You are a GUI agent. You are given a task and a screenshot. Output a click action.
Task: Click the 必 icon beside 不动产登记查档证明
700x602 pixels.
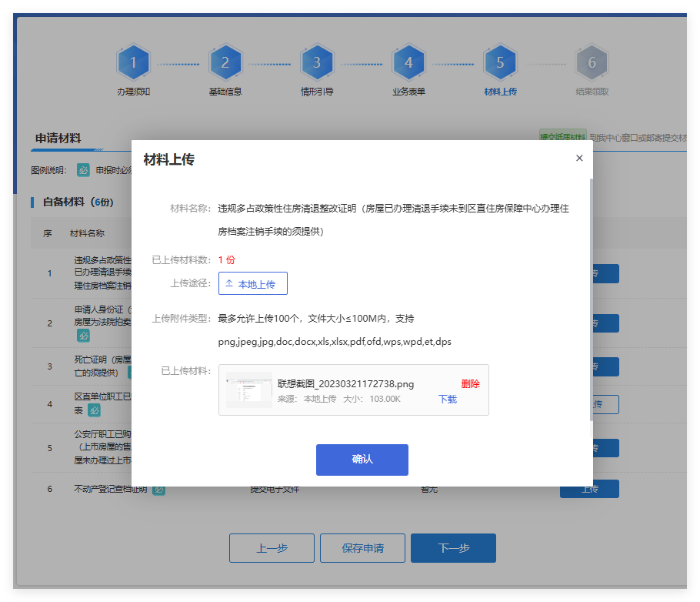click(x=158, y=489)
